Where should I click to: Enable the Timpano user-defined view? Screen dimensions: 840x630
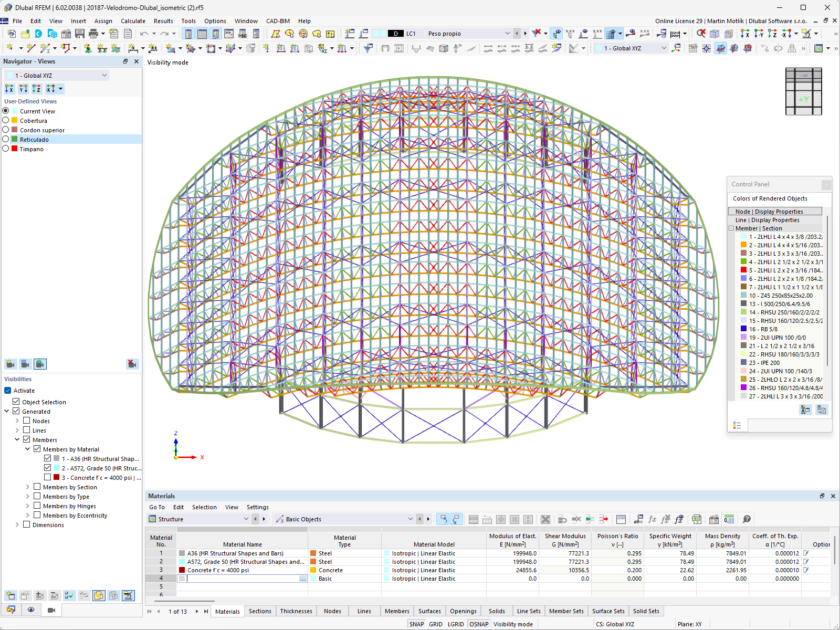click(6, 149)
